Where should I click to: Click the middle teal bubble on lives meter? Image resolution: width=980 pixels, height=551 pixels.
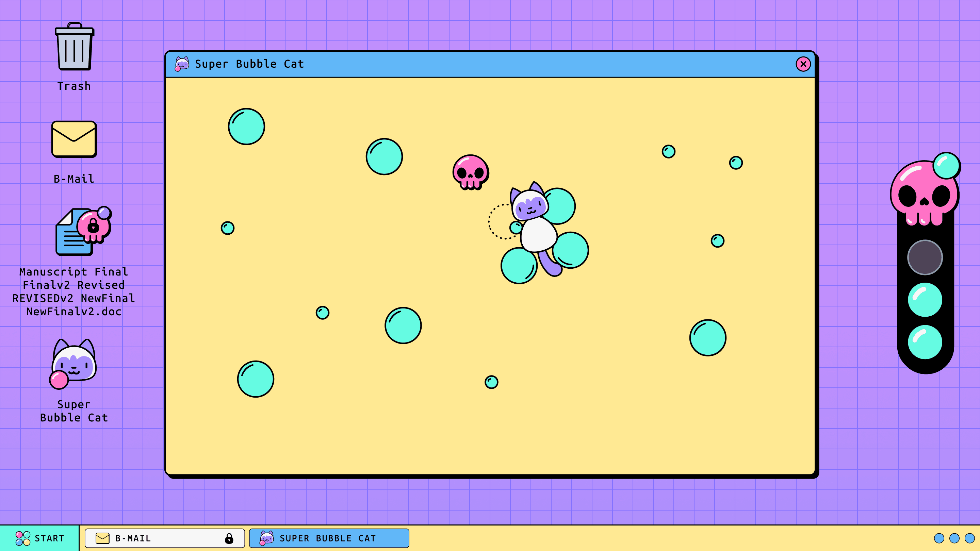pyautogui.click(x=925, y=300)
